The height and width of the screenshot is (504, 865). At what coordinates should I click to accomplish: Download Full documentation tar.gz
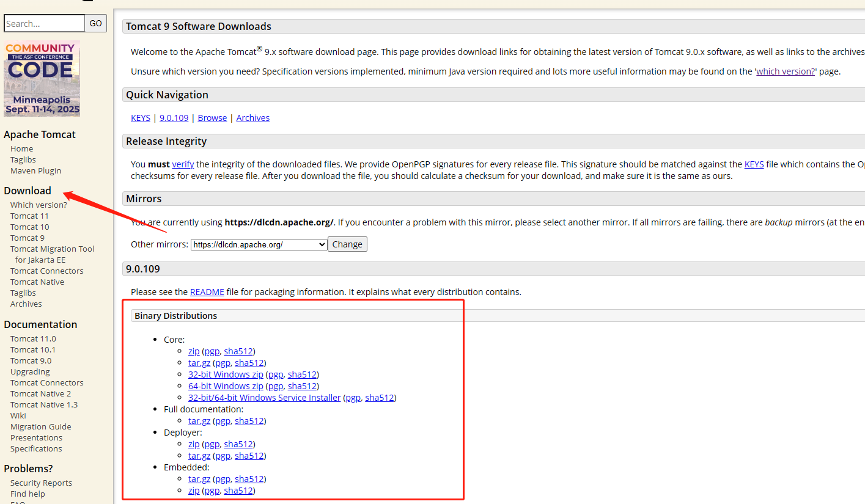click(x=199, y=421)
